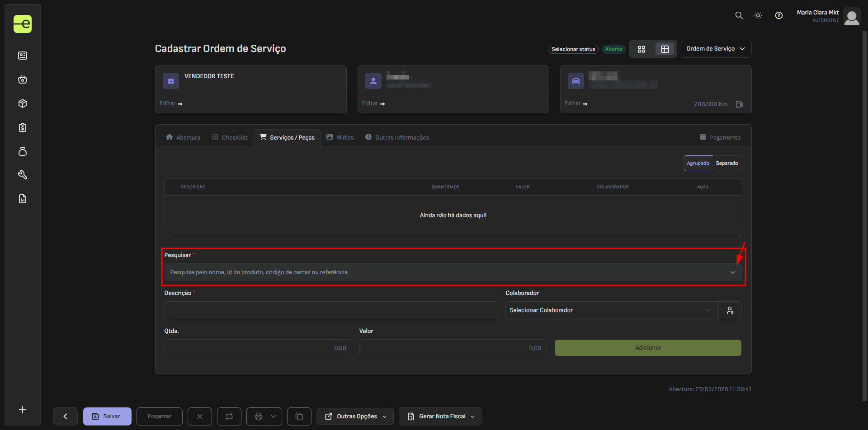Click into the Descrição input field
This screenshot has width=868, height=430.
click(x=331, y=310)
